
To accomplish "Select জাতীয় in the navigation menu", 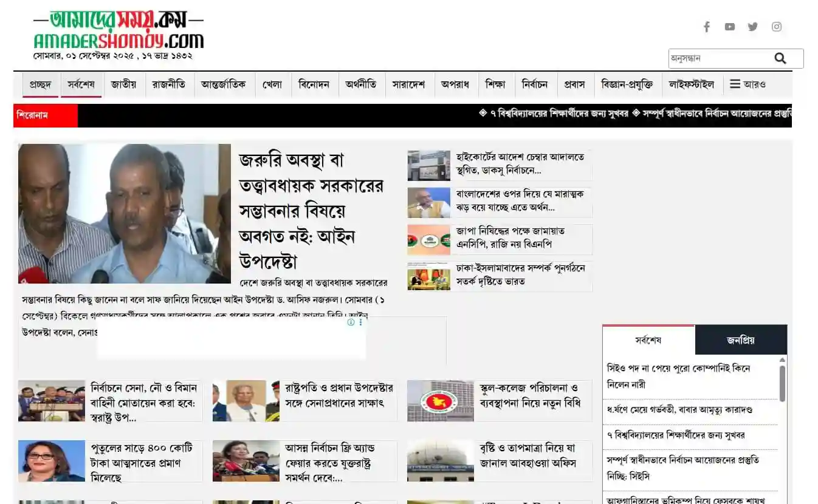I will tap(124, 84).
